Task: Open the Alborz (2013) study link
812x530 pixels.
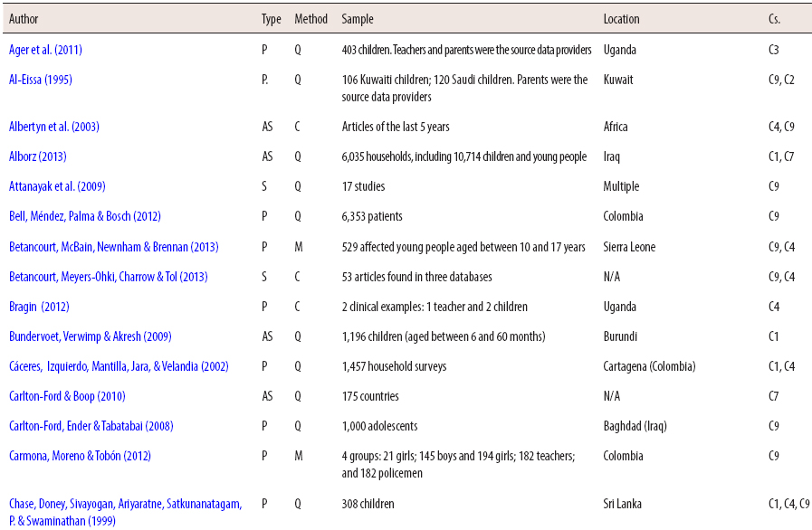Action: click(36, 156)
